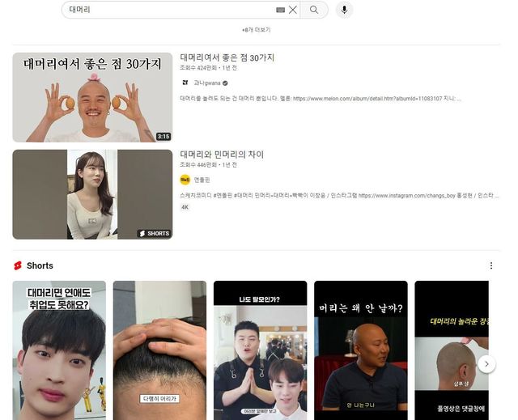518x420 pixels.
Task: Play the 3:15 egg-holding video thumbnail
Action: point(92,97)
